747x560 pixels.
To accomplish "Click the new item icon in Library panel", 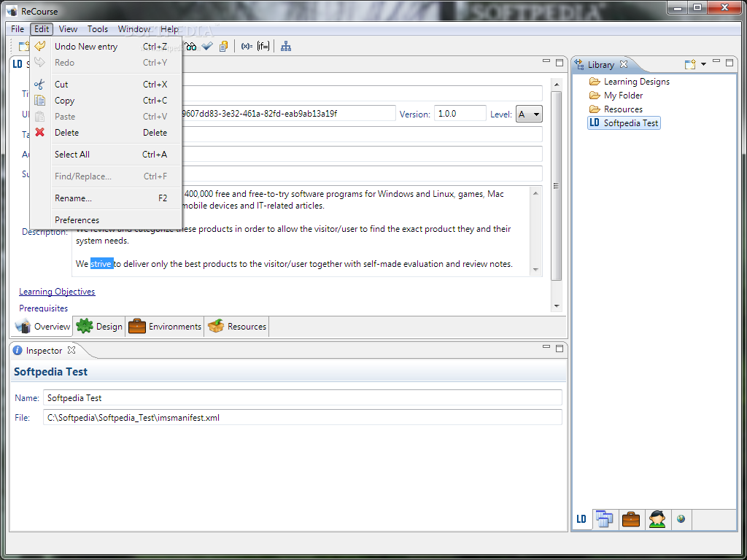I will [x=690, y=64].
